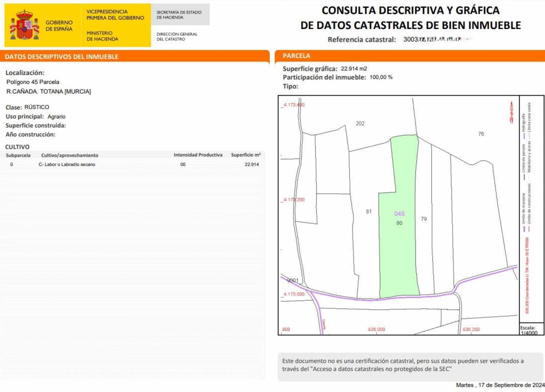The image size is (545, 392).
Task: Click parcel number 76 on the map
Action: pos(481,134)
